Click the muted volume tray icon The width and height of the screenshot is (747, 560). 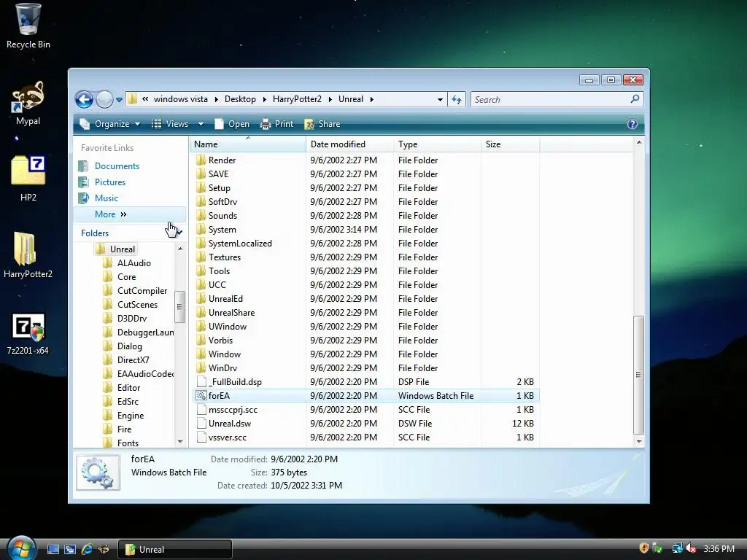point(692,548)
